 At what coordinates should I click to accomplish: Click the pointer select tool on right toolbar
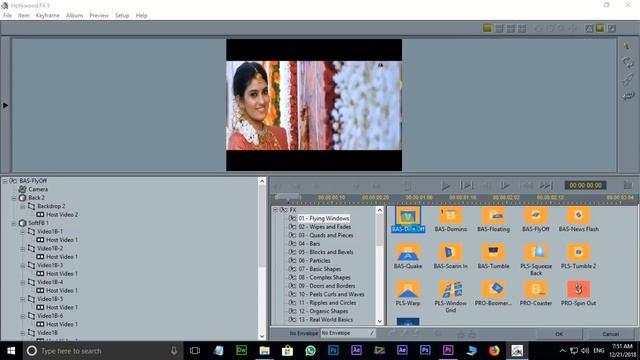point(627,46)
